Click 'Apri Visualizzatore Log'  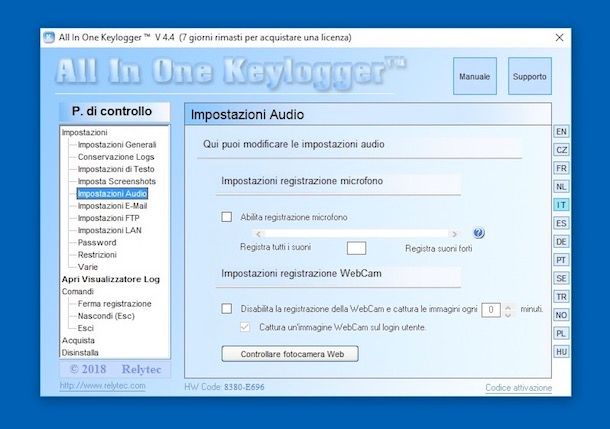[110, 279]
